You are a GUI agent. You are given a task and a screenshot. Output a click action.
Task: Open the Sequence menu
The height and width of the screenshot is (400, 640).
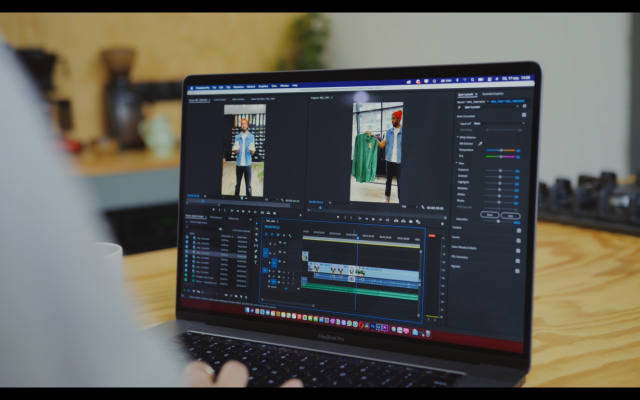[x=238, y=87]
